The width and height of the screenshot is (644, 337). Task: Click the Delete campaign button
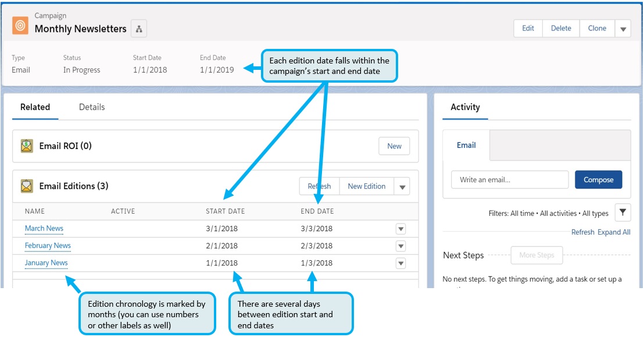pyautogui.click(x=561, y=29)
